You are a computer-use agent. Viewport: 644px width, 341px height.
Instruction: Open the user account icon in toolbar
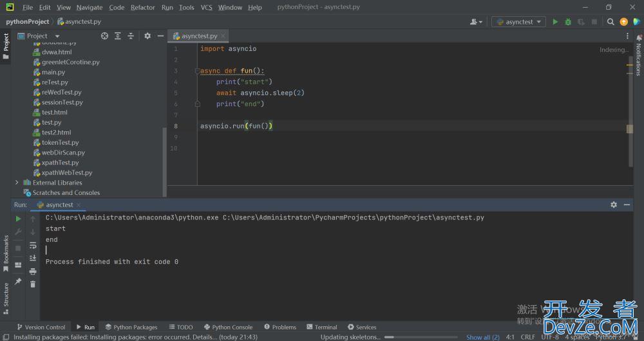coord(476,22)
